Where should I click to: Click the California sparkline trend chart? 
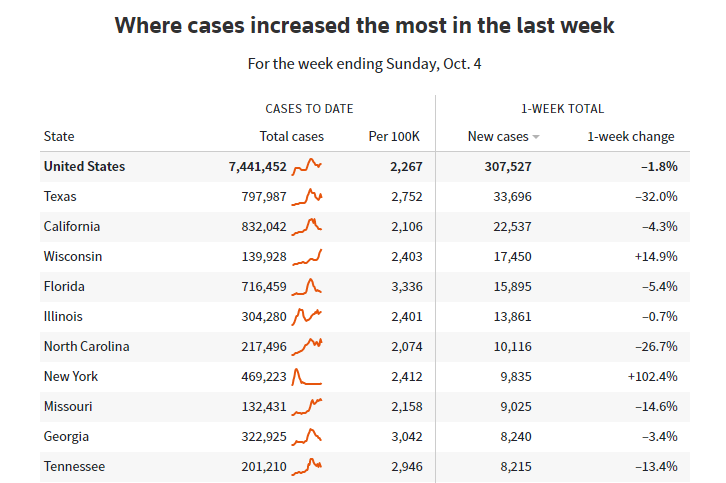coord(307,226)
